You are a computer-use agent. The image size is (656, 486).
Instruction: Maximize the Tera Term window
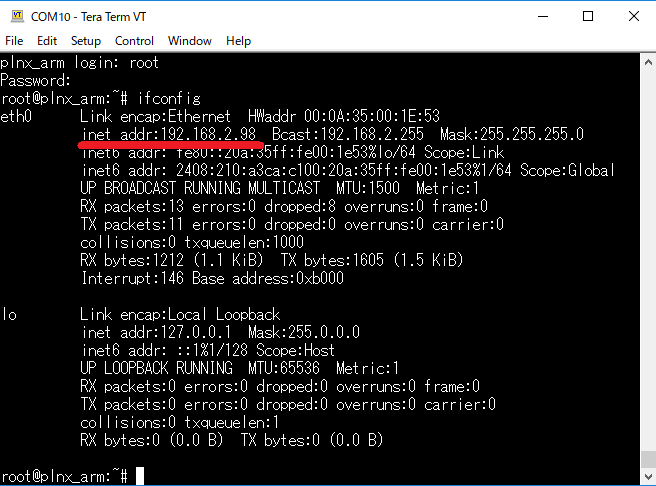click(587, 16)
